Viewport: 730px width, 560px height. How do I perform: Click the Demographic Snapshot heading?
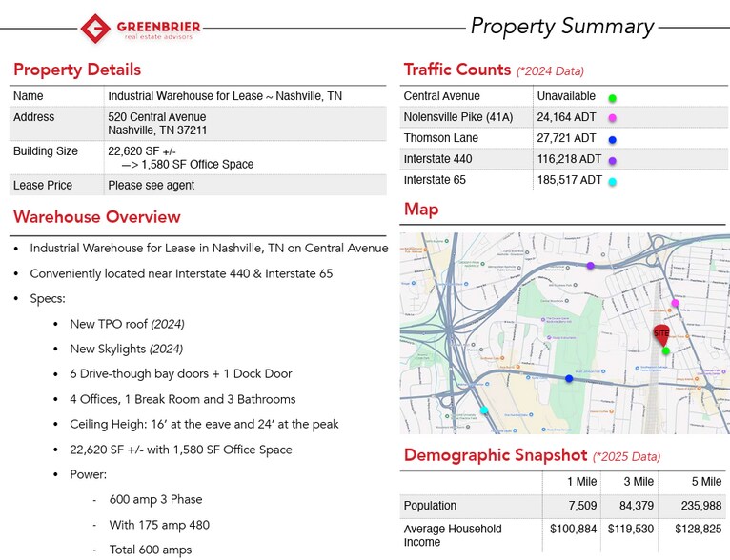pos(495,455)
